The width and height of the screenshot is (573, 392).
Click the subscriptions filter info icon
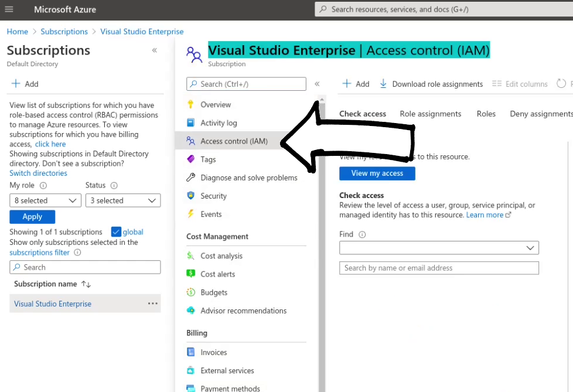(77, 253)
